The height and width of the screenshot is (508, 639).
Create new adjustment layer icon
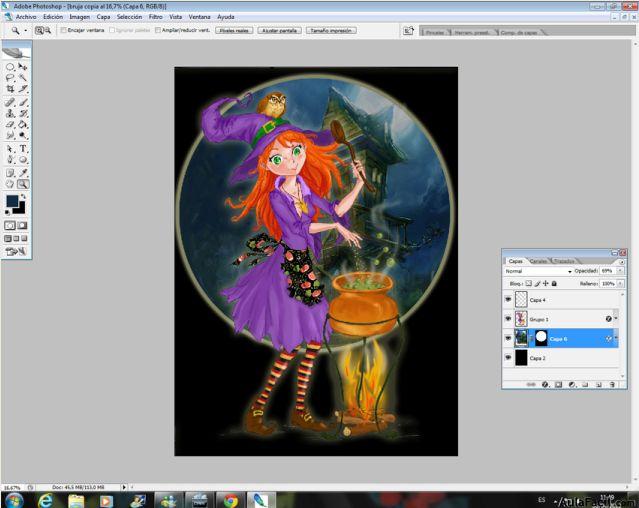(572, 384)
